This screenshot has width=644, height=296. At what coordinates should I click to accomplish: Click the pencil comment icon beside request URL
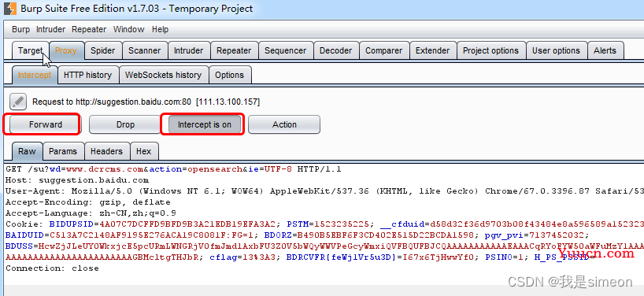tap(17, 102)
